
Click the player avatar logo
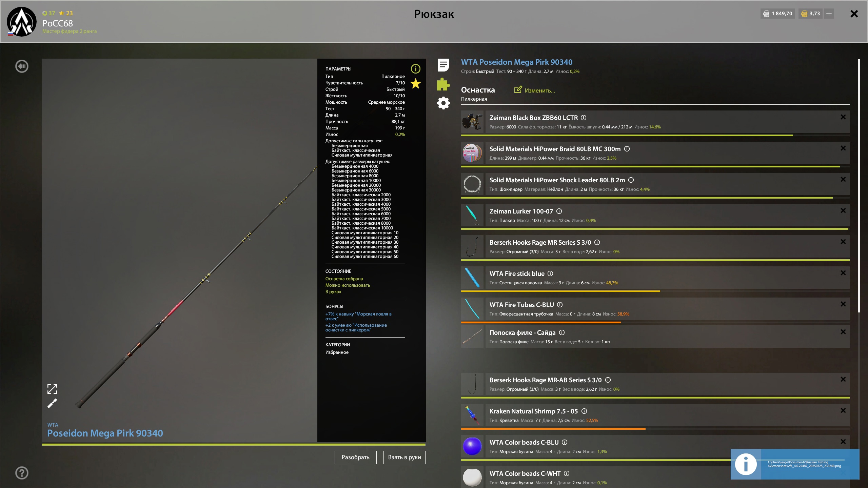click(22, 22)
